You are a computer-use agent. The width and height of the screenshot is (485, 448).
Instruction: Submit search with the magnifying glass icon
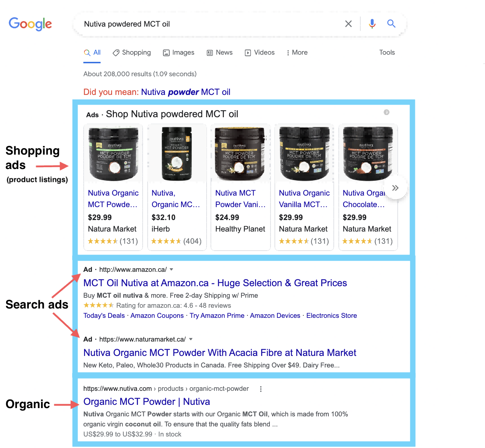(x=391, y=24)
